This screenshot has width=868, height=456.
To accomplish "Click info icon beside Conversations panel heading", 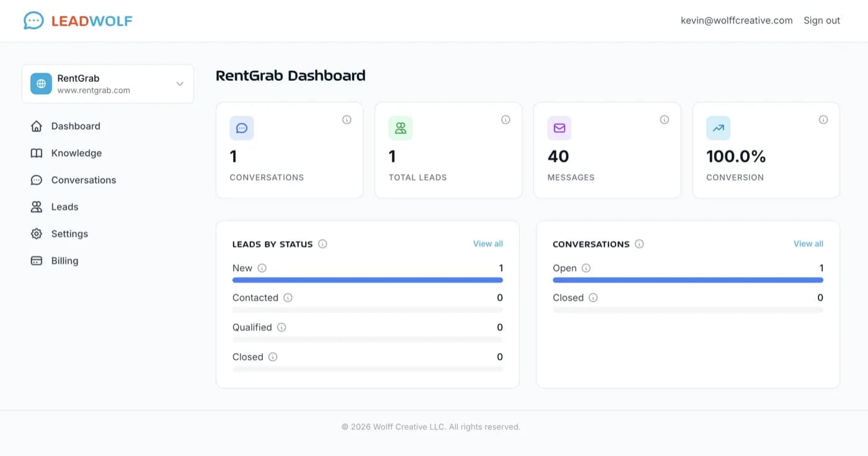I will click(639, 244).
